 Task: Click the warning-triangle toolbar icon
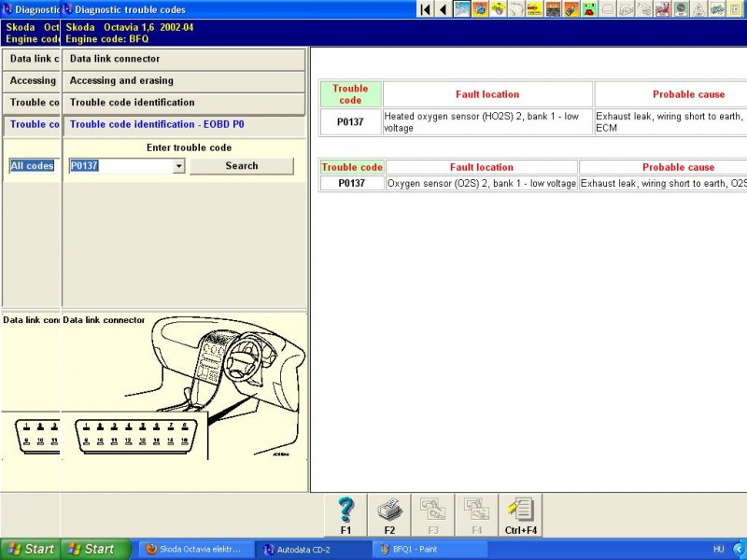698,9
